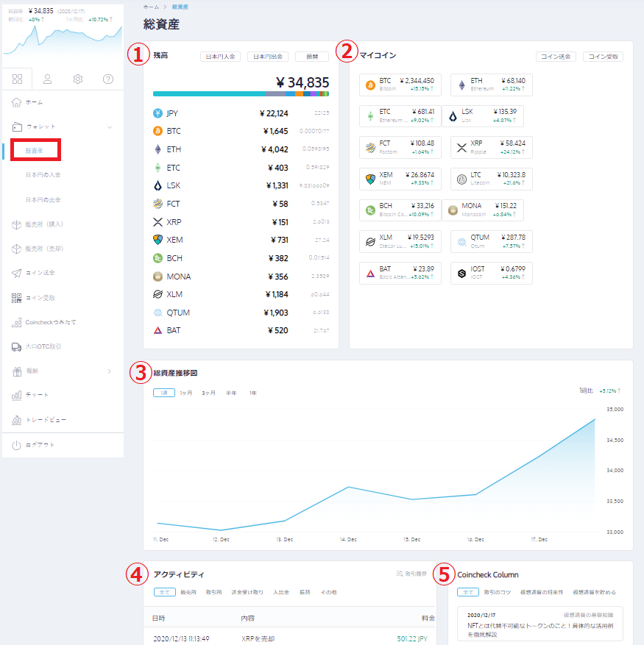This screenshot has height=645, width=644.
Task: Filter activity by 取引所
Action: pos(213,592)
